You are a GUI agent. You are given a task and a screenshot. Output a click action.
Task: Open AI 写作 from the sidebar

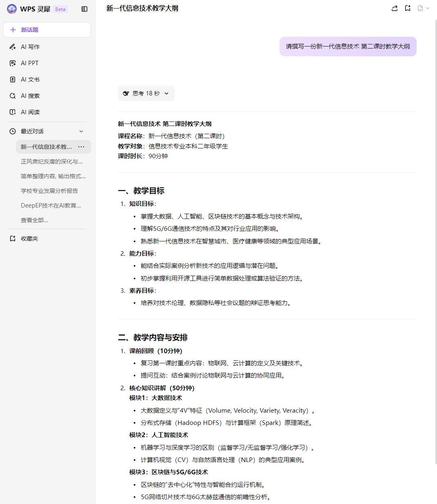30,47
